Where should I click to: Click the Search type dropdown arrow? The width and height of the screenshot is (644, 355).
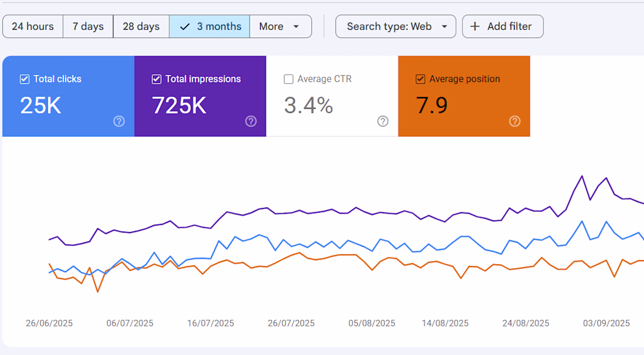tap(444, 27)
